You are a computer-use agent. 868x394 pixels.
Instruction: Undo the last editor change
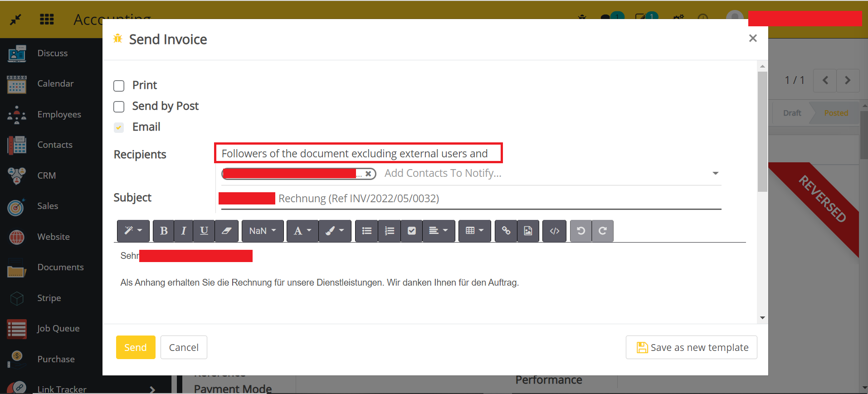(581, 231)
